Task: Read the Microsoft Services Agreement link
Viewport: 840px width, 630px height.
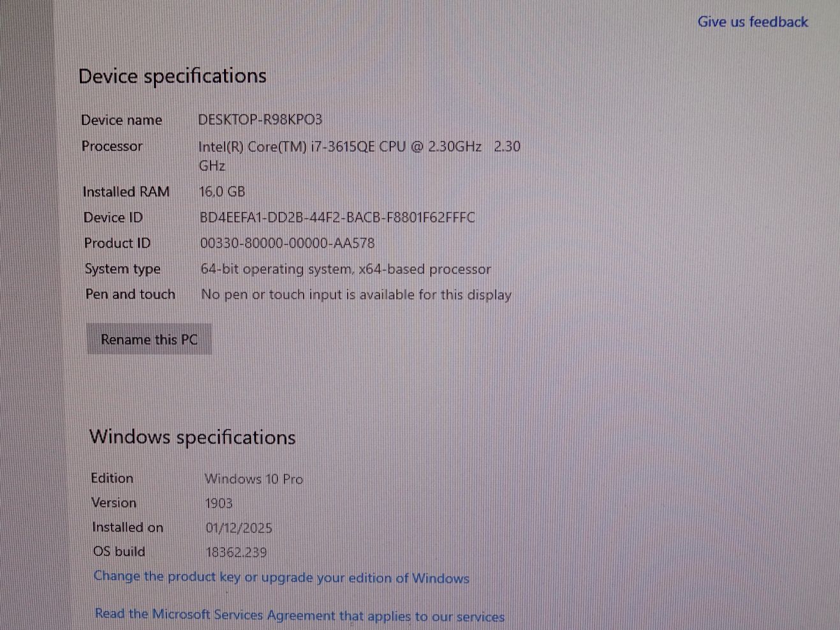Action: (299, 615)
